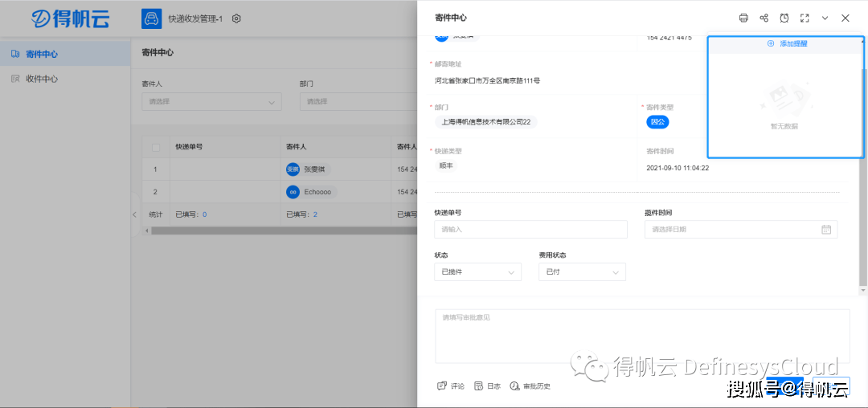The width and height of the screenshot is (868, 408).
Task: Open the 日志 log tab
Action: tap(488, 386)
